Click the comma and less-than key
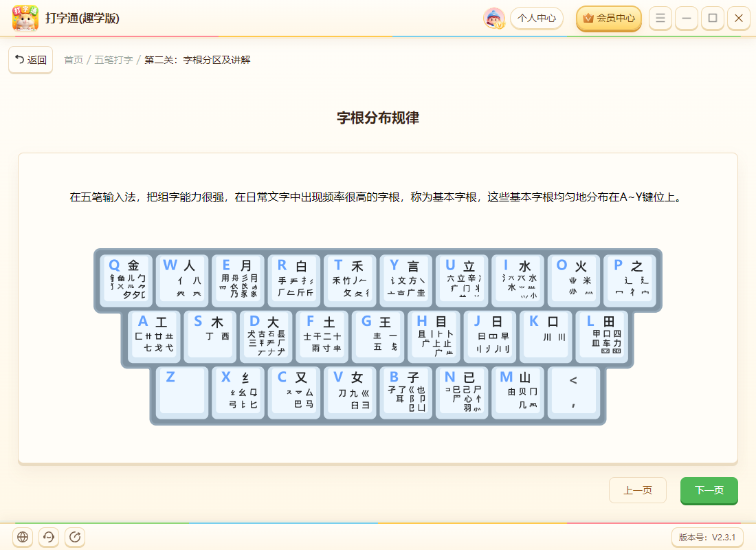Viewport: 756px width, 550px height. (x=574, y=392)
